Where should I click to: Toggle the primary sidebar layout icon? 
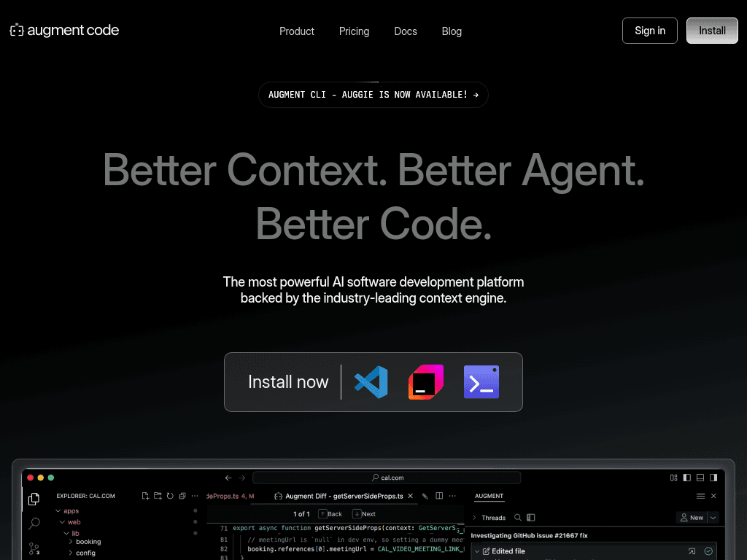(686, 478)
